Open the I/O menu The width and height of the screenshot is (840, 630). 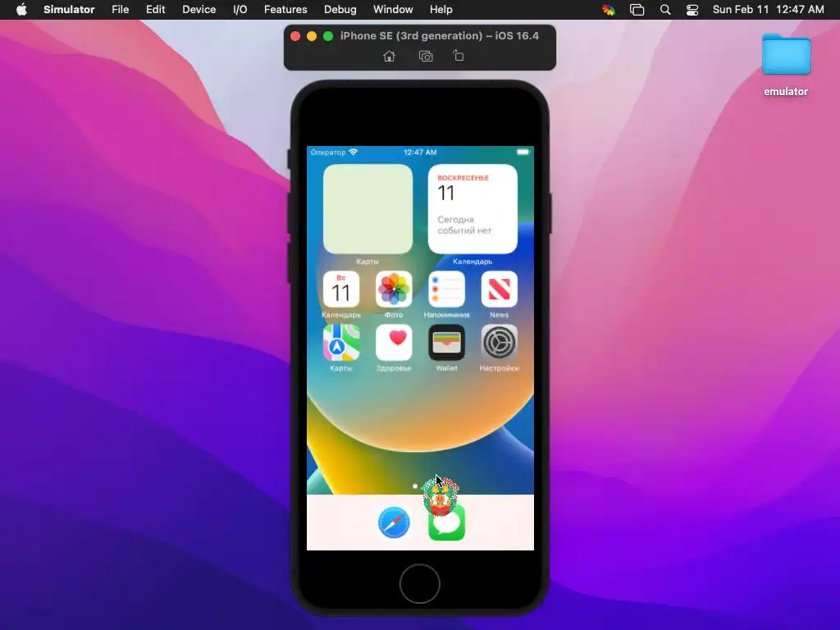240,10
